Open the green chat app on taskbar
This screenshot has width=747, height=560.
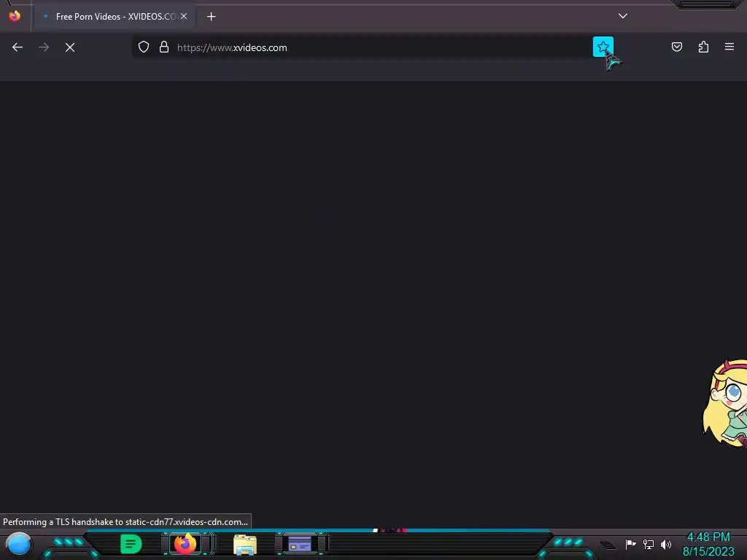click(131, 544)
